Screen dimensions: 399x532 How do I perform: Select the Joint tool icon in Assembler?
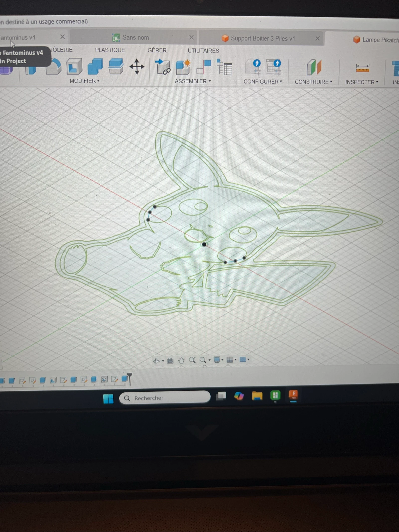coord(204,67)
